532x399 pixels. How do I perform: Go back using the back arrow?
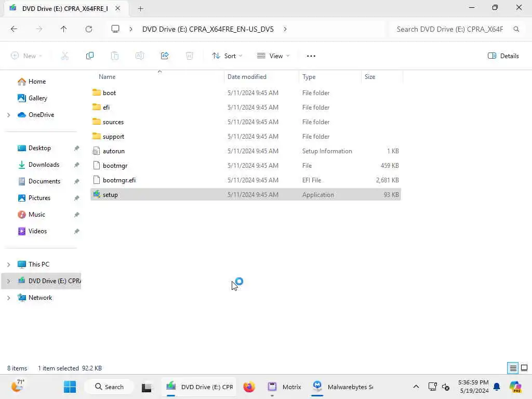[x=14, y=29]
